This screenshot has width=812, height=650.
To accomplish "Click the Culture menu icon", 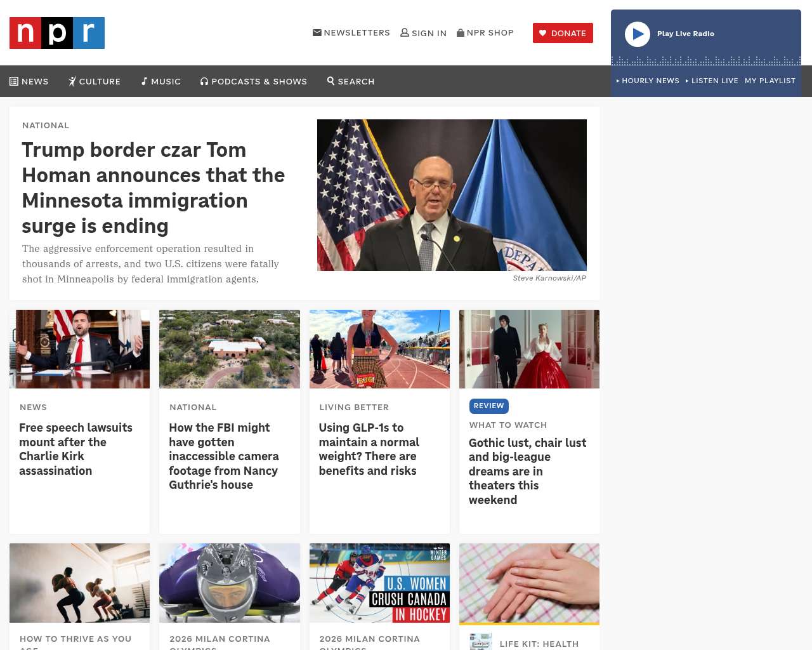I will (x=72, y=81).
